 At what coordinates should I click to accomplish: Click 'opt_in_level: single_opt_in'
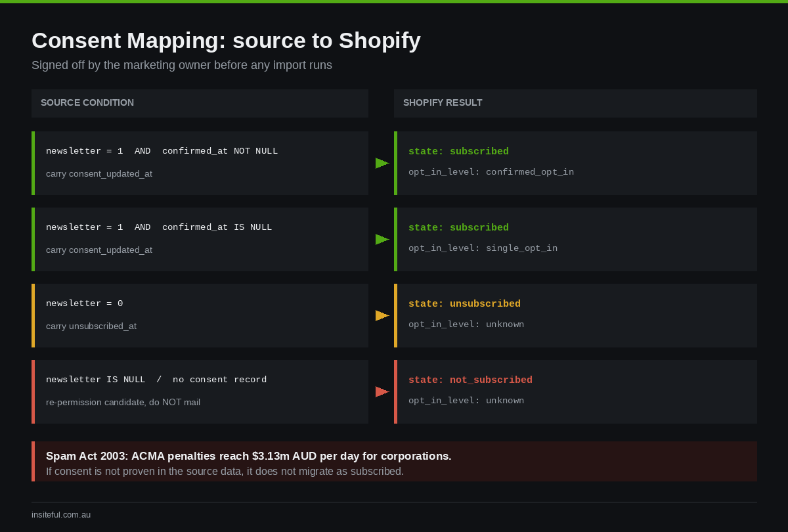point(483,248)
